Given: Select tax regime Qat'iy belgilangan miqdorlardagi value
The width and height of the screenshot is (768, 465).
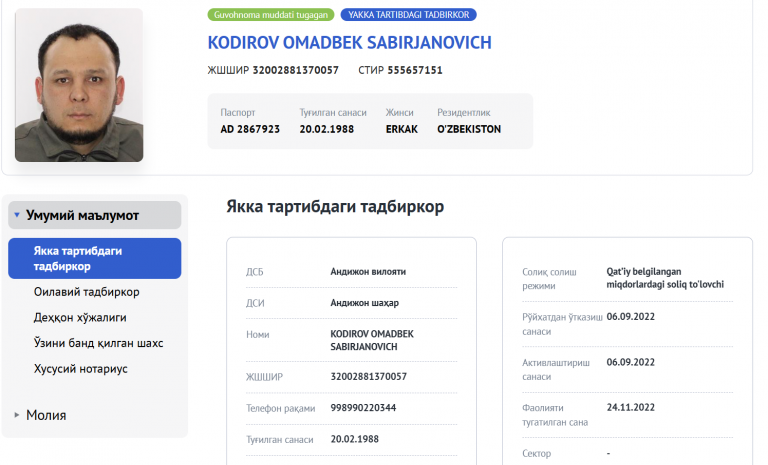Looking at the screenshot, I should coord(665,278).
